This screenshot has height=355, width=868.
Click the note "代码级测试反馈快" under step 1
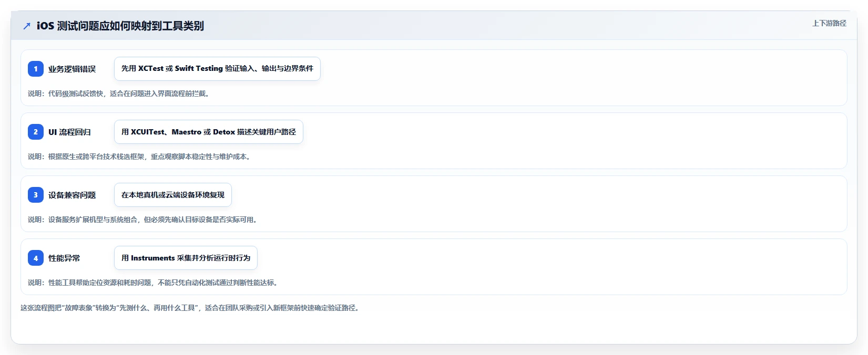tap(120, 93)
